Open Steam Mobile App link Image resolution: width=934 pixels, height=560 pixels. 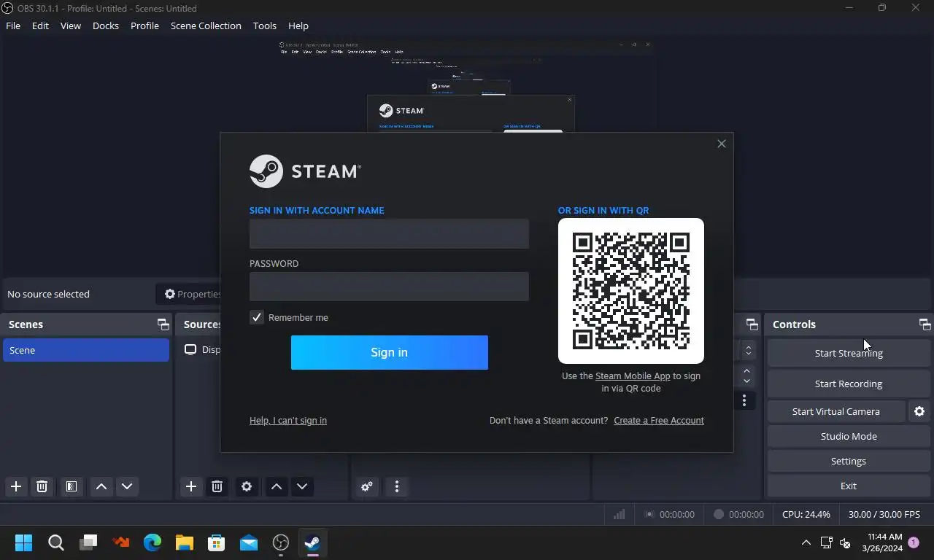633,376
